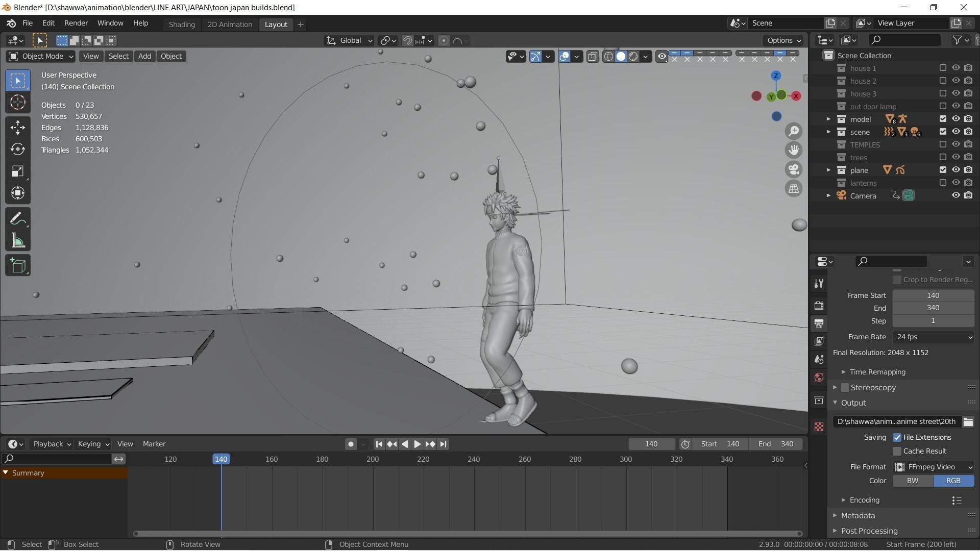The width and height of the screenshot is (980, 551).
Task: Select BW color mode button
Action: 913,481
